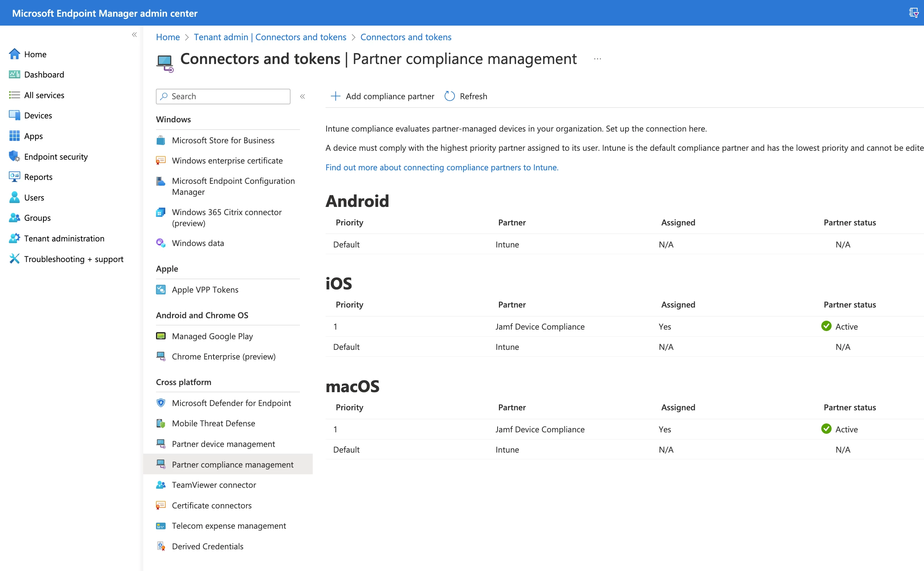Click the All services sidebar label
This screenshot has height=571, width=924.
(x=44, y=95)
